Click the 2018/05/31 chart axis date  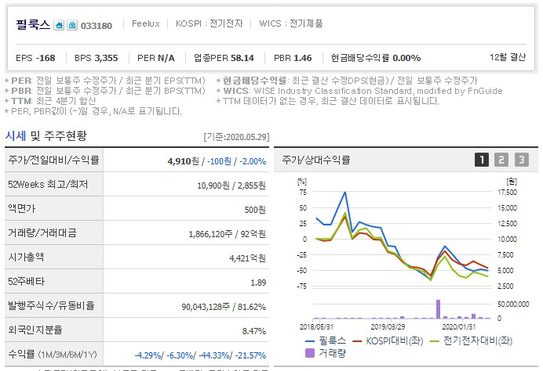(316, 327)
